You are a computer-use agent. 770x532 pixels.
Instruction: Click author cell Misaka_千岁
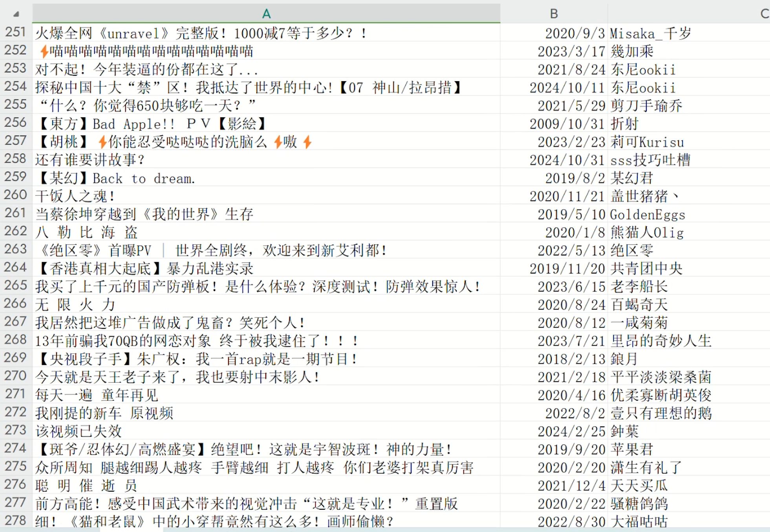[689, 33]
